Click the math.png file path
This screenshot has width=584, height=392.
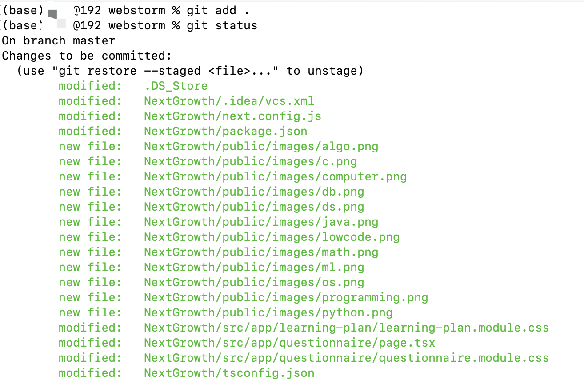pyautogui.click(x=261, y=252)
